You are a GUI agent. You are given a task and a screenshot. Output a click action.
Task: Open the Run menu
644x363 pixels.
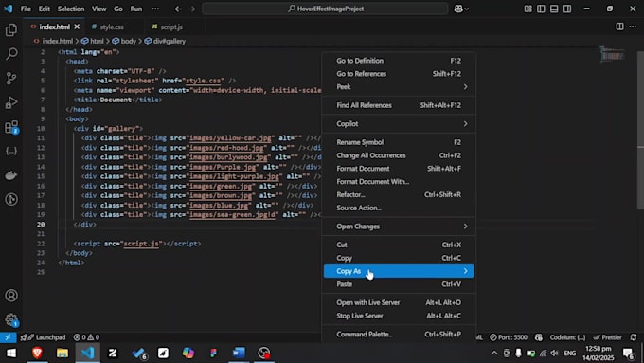[136, 9]
